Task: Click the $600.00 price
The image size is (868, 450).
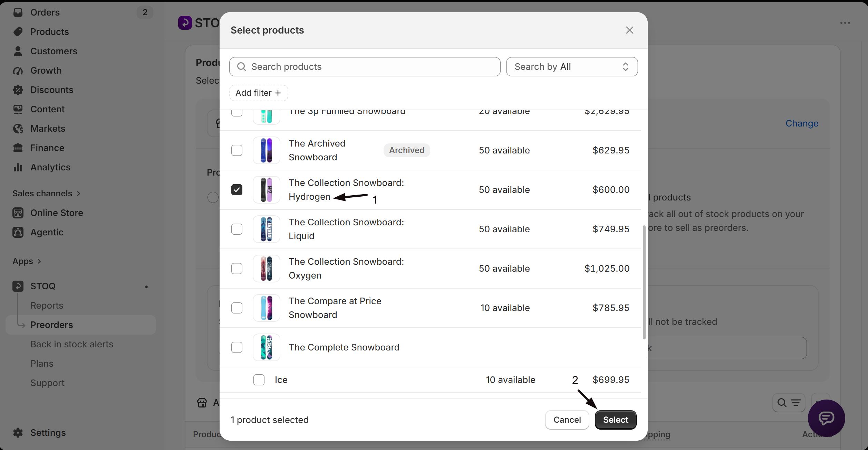Action: click(x=611, y=190)
